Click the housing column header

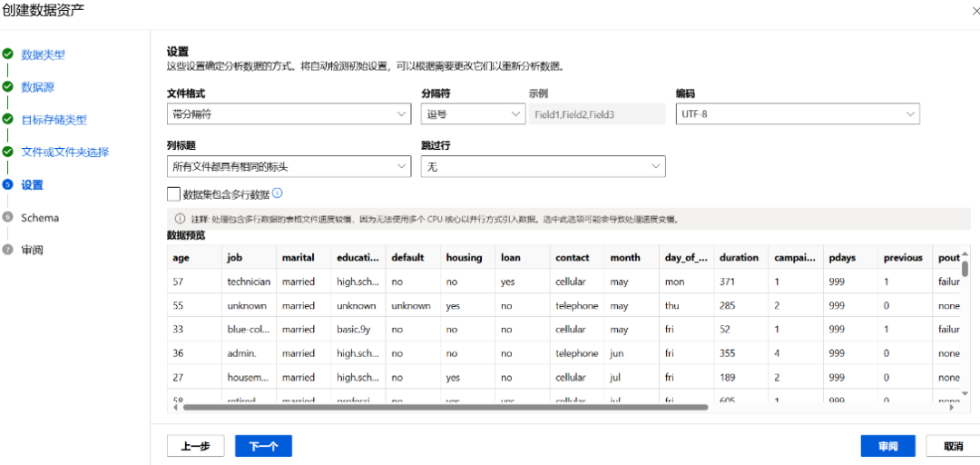click(468, 257)
